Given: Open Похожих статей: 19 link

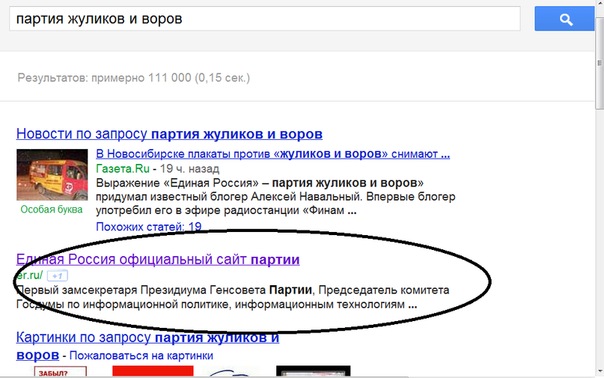Looking at the screenshot, I should pos(149,227).
